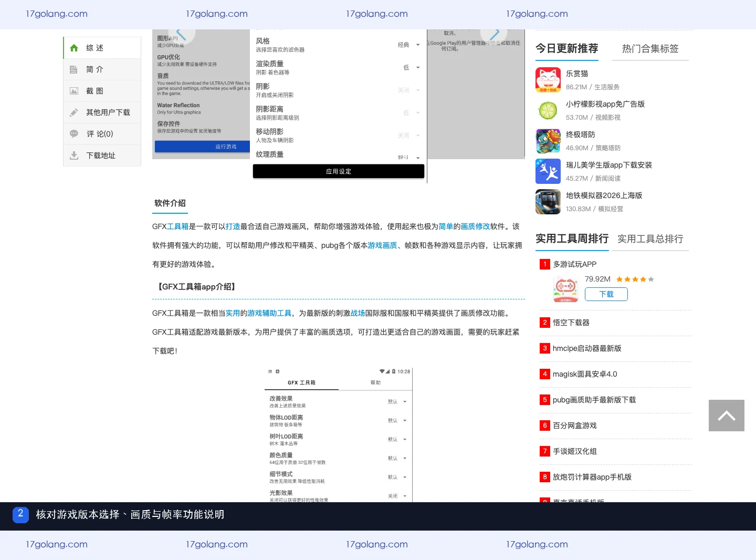Open ranked item 悟空下载器

pos(571,323)
